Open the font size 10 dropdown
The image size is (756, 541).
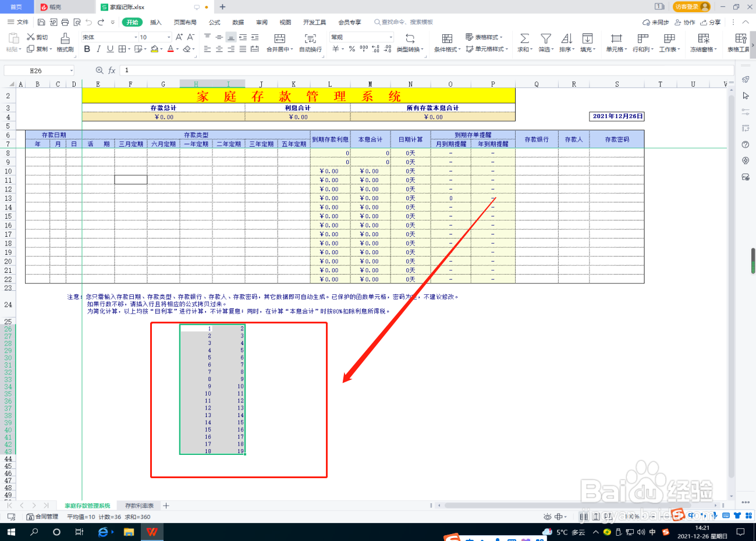point(169,37)
